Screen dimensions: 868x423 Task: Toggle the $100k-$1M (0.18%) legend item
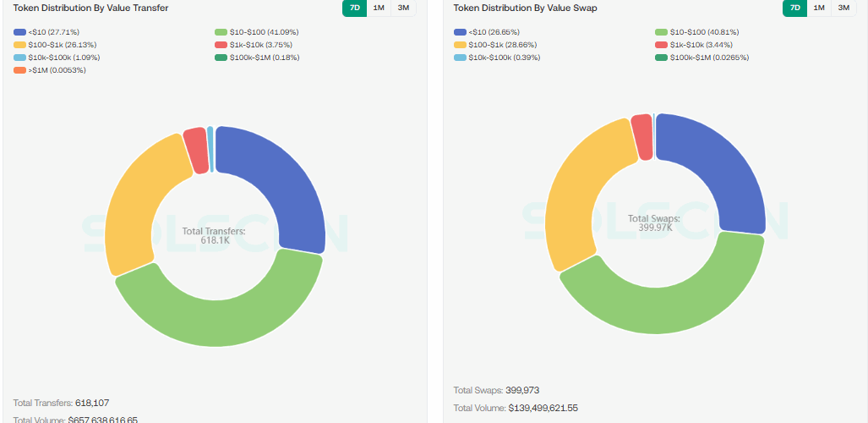(264, 58)
